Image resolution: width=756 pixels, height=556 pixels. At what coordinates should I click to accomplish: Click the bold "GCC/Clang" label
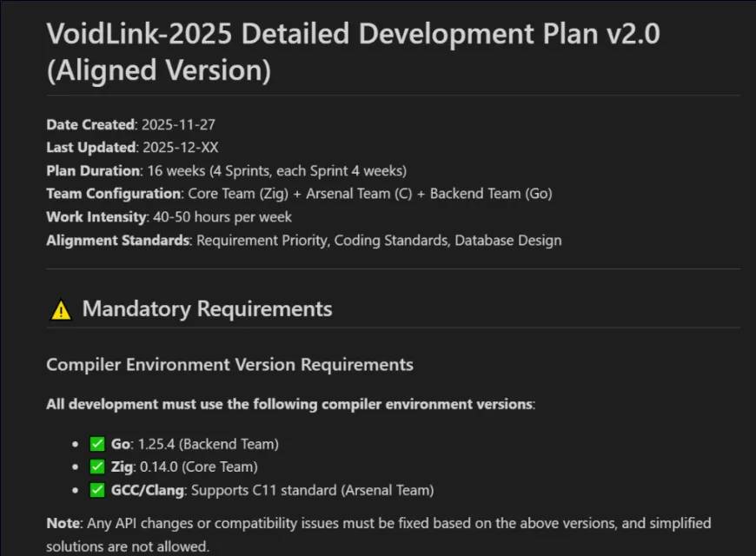pyautogui.click(x=147, y=490)
